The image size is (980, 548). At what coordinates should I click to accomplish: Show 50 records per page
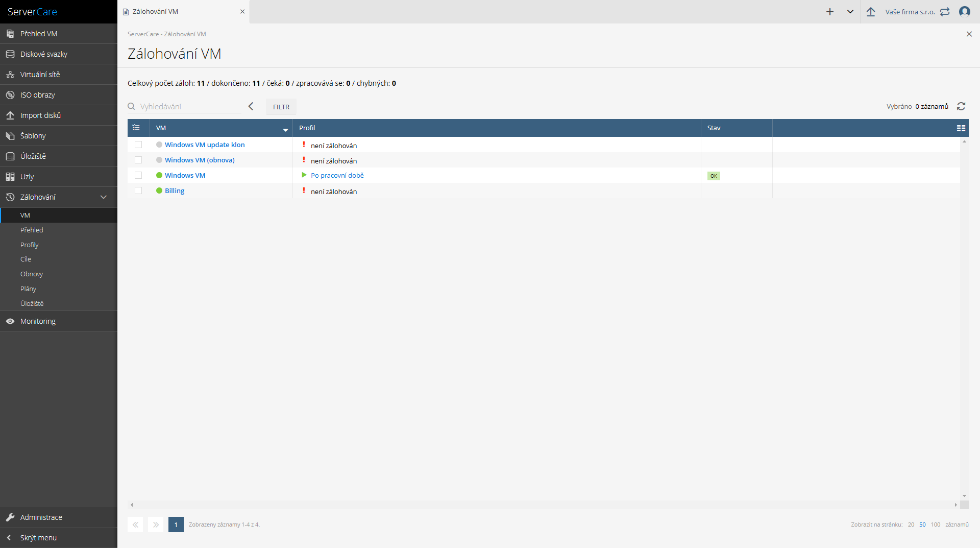pyautogui.click(x=922, y=525)
